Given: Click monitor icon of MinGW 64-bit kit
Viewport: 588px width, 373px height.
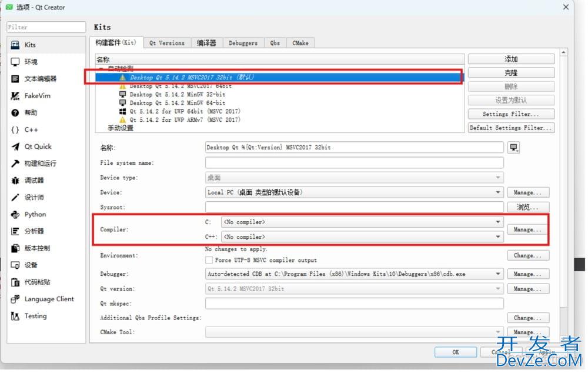Looking at the screenshot, I should 122,103.
